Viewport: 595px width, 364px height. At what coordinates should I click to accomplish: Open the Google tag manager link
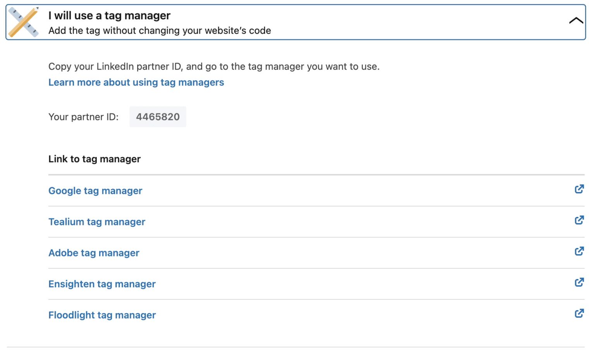95,191
